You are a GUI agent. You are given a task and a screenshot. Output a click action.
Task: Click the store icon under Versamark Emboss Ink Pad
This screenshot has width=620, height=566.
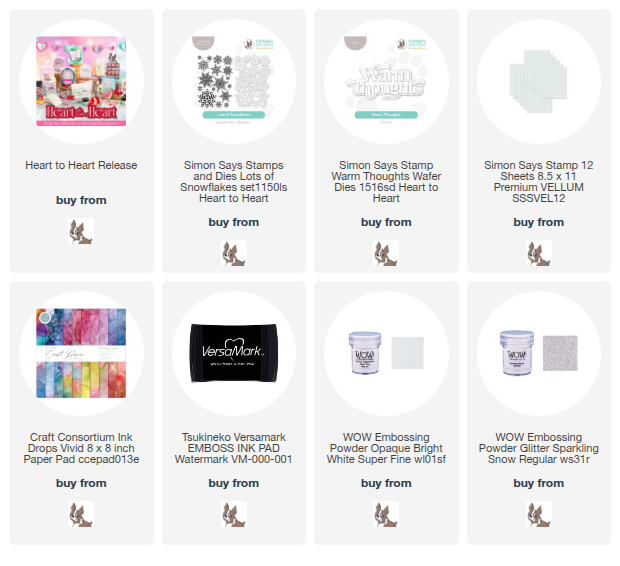(234, 514)
